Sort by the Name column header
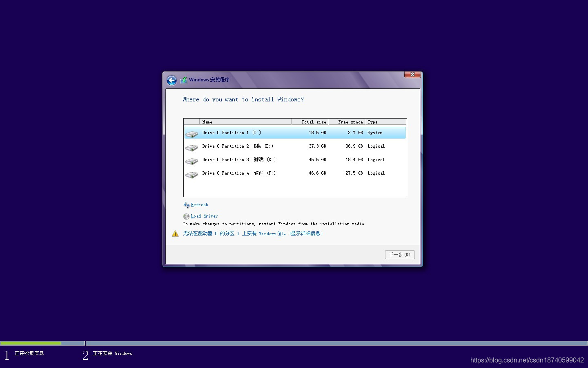The image size is (588, 368). [245, 122]
